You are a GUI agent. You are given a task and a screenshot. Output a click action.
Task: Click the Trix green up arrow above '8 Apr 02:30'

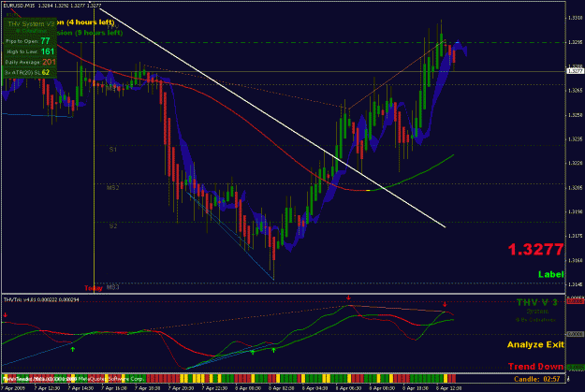pyautogui.click(x=273, y=350)
